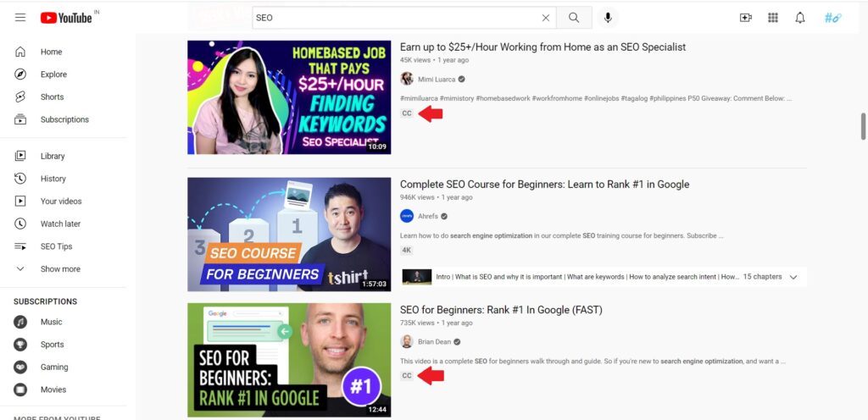Open Subscriptions in sidebar

click(63, 119)
